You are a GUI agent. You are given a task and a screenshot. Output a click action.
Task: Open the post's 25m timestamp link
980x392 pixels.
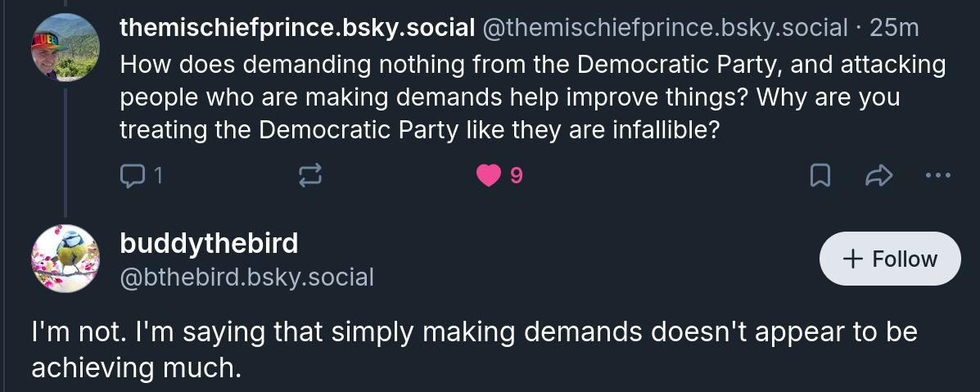tap(895, 28)
